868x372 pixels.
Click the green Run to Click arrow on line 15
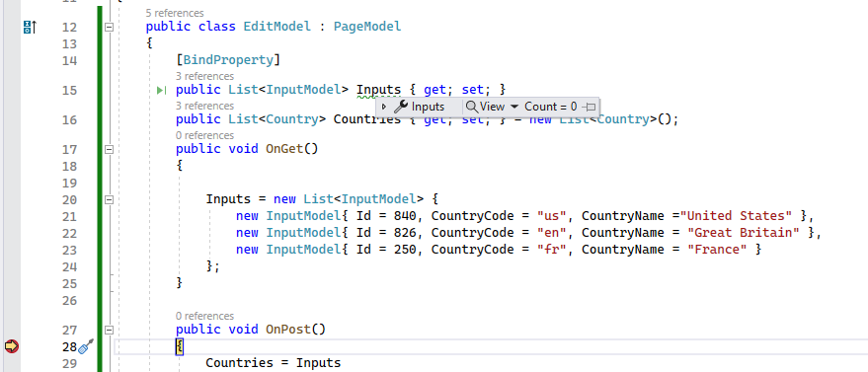point(161,90)
